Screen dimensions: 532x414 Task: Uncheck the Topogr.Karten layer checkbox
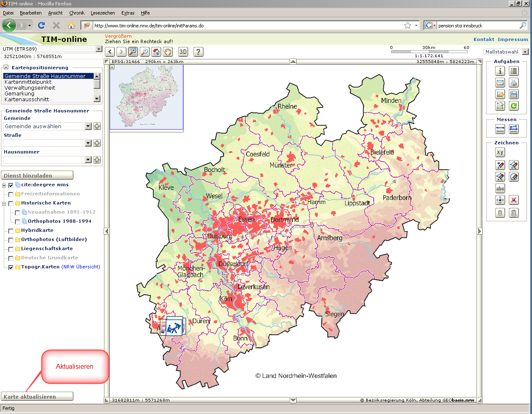tap(11, 267)
